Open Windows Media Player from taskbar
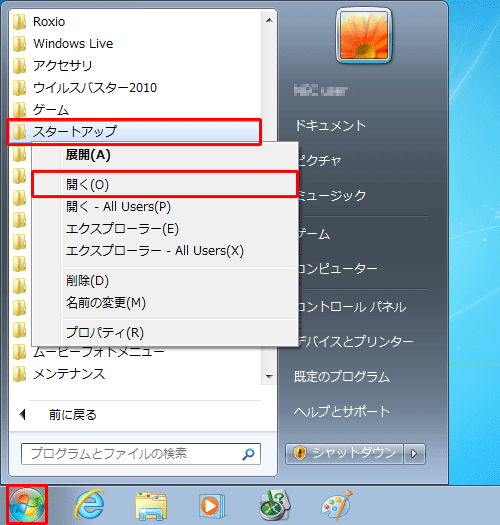This screenshot has width=500, height=525. (x=211, y=506)
